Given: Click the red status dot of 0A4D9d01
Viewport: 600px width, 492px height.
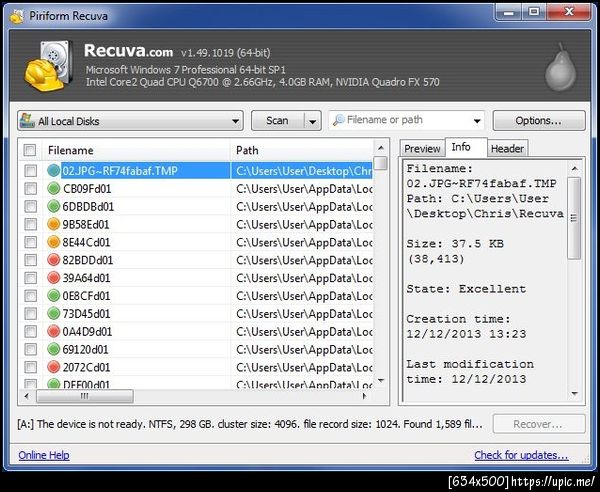Looking at the screenshot, I should 54,331.
